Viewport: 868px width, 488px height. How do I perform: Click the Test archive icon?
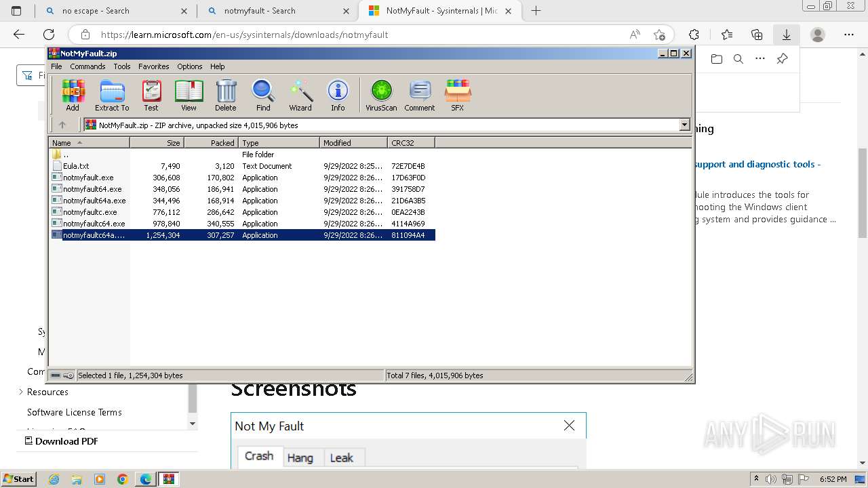(151, 96)
